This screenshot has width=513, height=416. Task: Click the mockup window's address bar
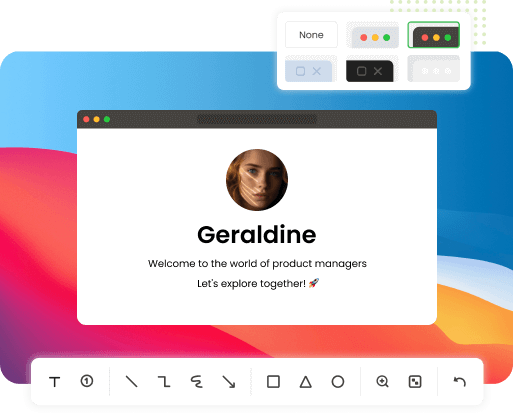click(x=257, y=119)
